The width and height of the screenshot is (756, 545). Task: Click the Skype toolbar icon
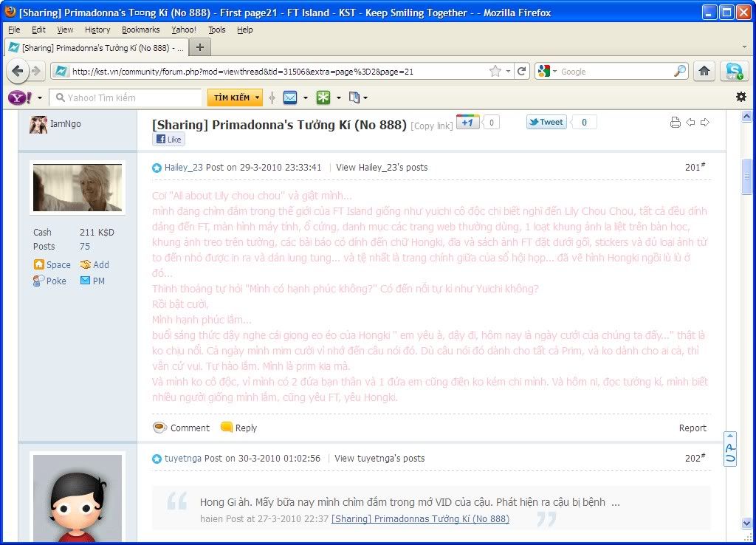[734, 72]
